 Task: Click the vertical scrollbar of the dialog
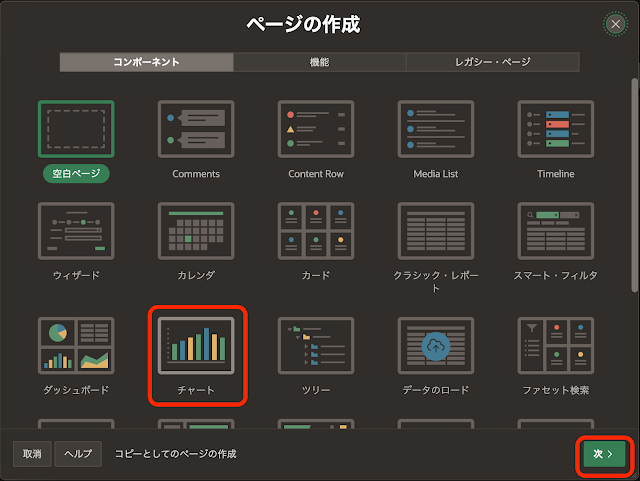pos(634,185)
